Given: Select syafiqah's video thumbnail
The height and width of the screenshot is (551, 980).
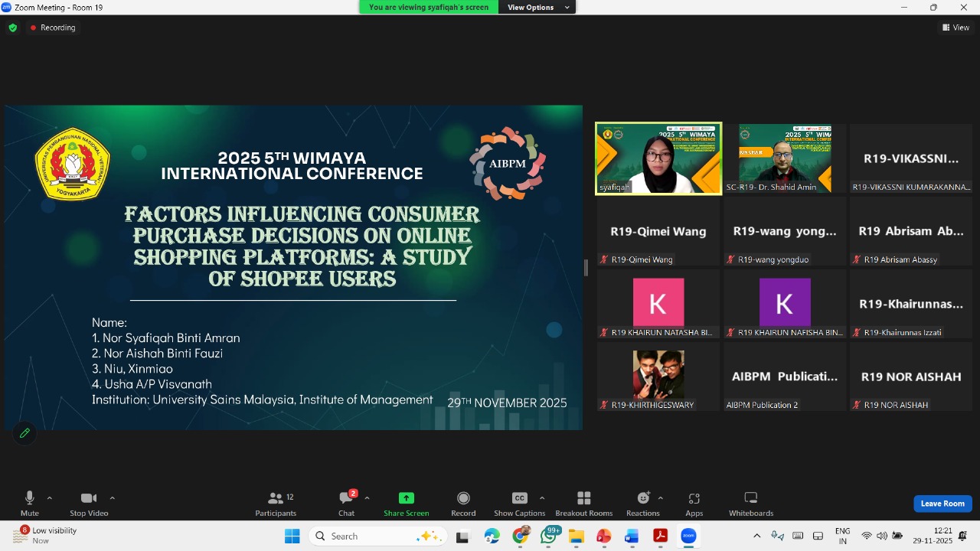Looking at the screenshot, I should pyautogui.click(x=658, y=158).
